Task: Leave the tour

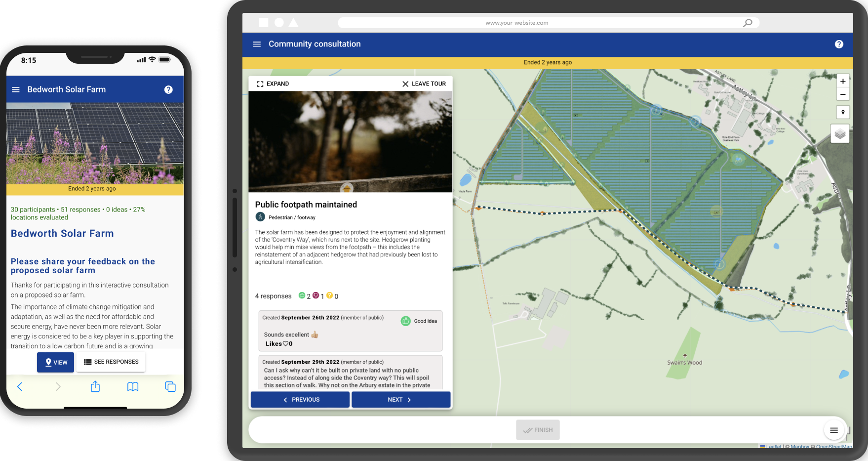Action: [424, 84]
